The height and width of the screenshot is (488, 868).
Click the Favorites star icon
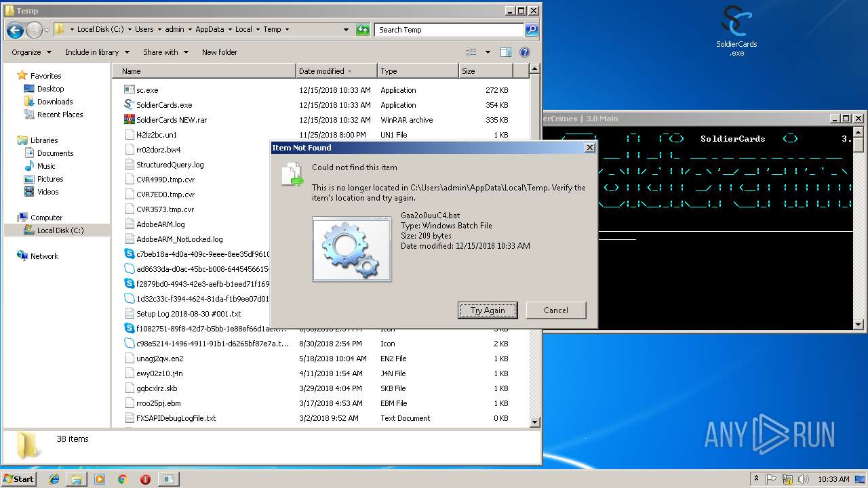point(22,75)
